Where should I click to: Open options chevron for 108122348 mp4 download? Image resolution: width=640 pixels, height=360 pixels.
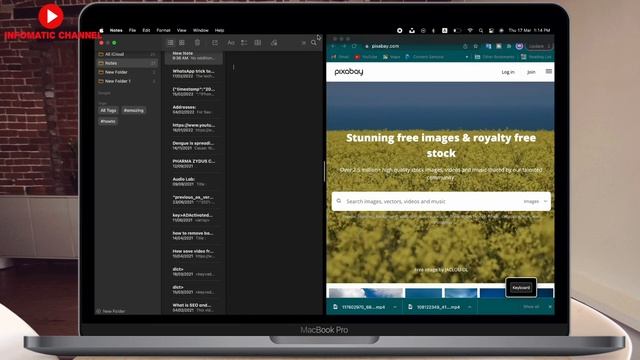470,307
